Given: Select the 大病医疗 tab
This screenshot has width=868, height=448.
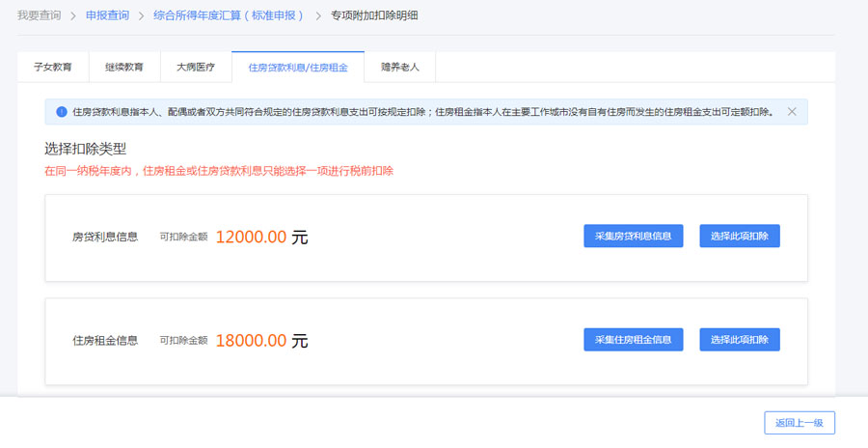Looking at the screenshot, I should (x=196, y=68).
